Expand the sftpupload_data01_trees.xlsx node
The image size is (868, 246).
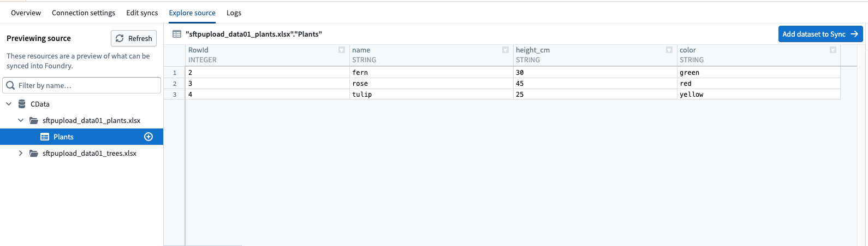pyautogui.click(x=21, y=153)
